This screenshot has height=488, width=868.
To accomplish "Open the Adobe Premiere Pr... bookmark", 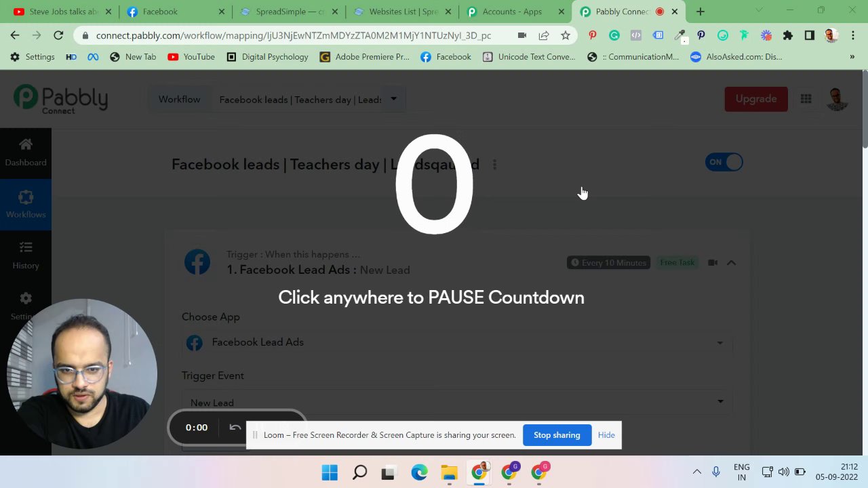I will 365,57.
